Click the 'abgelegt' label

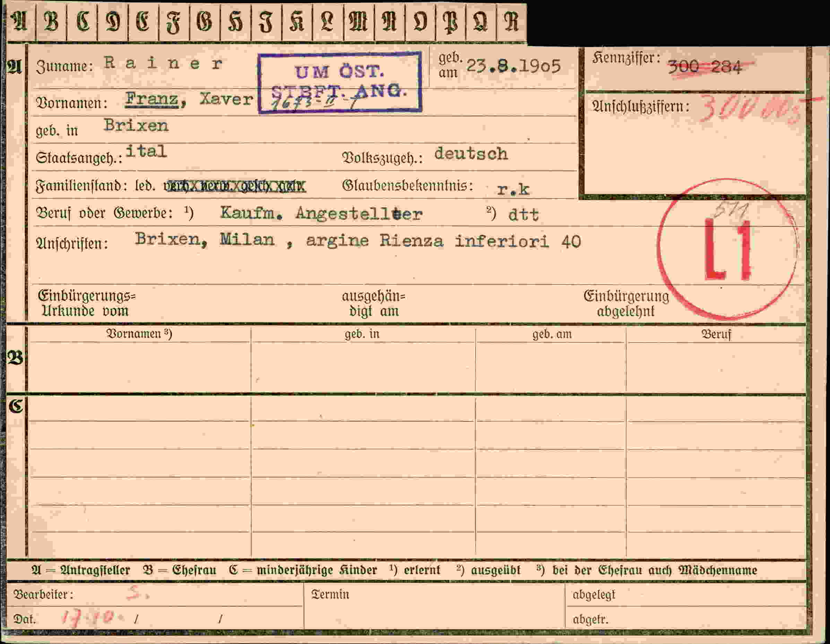594,595
